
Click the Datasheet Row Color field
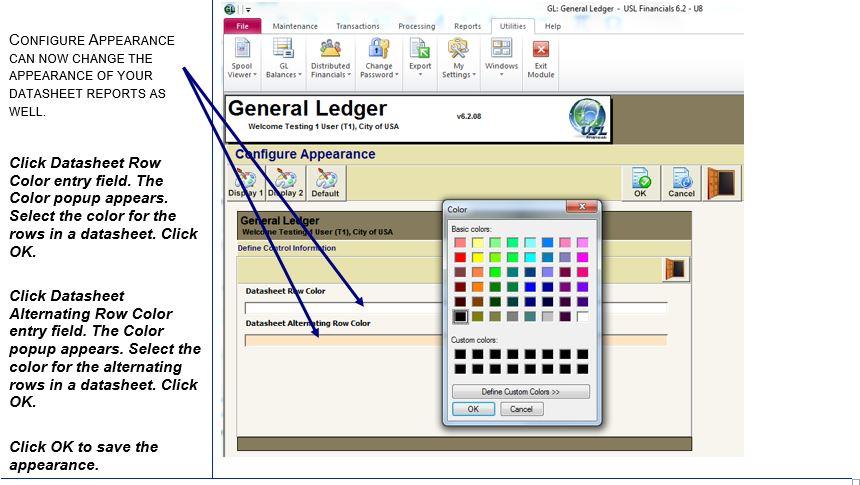(456, 308)
